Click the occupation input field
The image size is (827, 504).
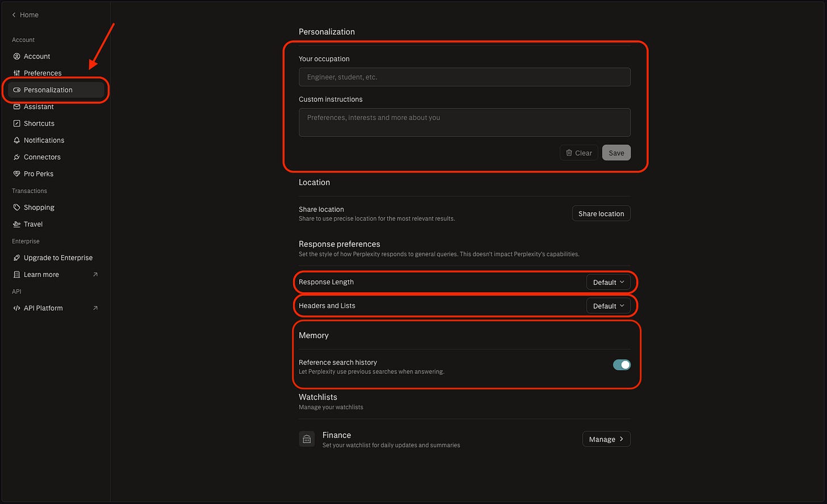(x=464, y=77)
